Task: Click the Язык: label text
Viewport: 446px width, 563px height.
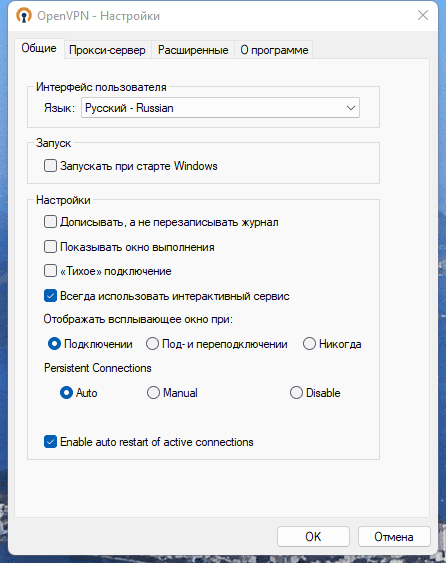Action: coord(59,108)
